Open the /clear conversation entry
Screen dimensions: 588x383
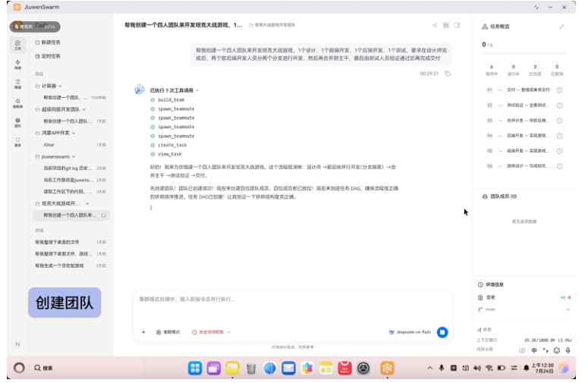pyautogui.click(x=71, y=145)
